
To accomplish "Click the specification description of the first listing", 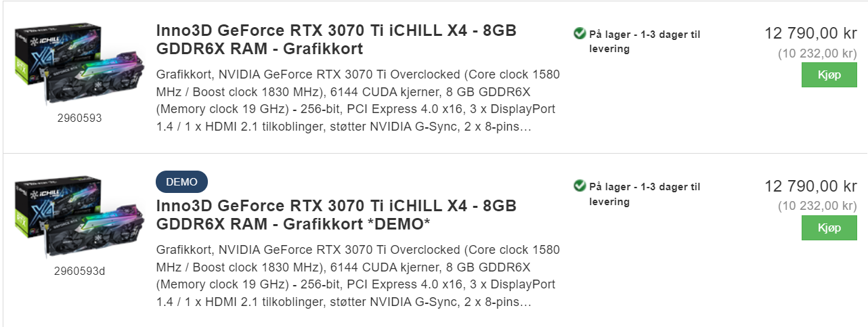I will point(357,100).
